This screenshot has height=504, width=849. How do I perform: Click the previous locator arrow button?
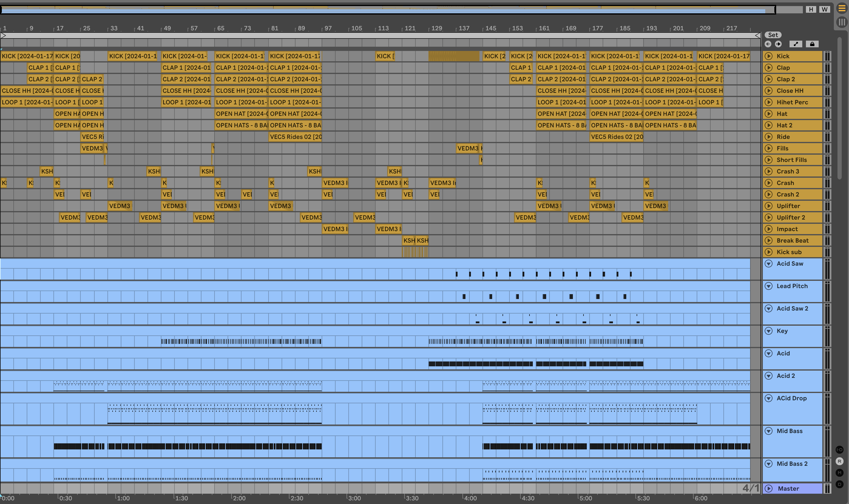[768, 44]
